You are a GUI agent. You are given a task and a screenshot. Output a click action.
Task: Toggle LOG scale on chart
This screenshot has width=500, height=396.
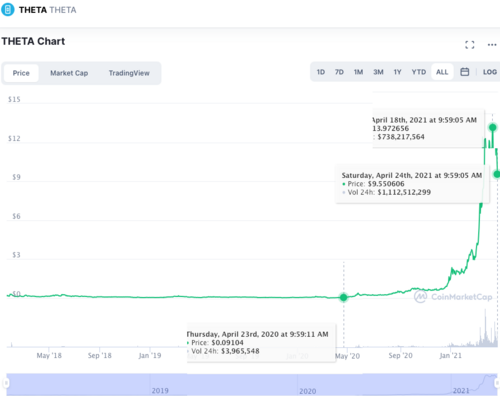pos(490,72)
